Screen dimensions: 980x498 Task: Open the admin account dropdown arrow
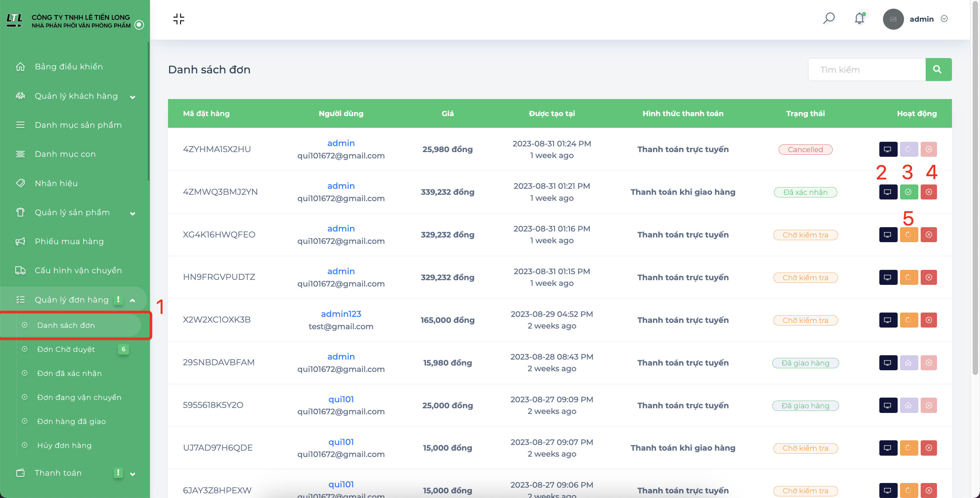(944, 19)
